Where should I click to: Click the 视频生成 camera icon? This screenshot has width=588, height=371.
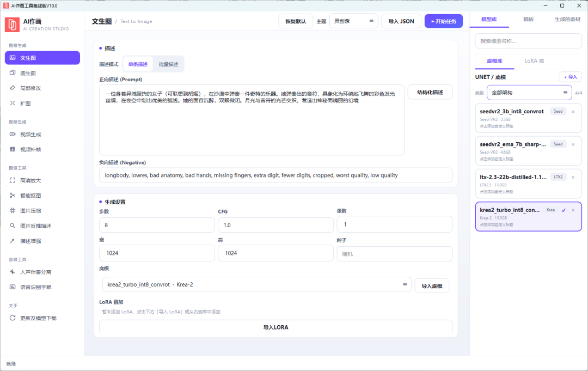pos(13,134)
